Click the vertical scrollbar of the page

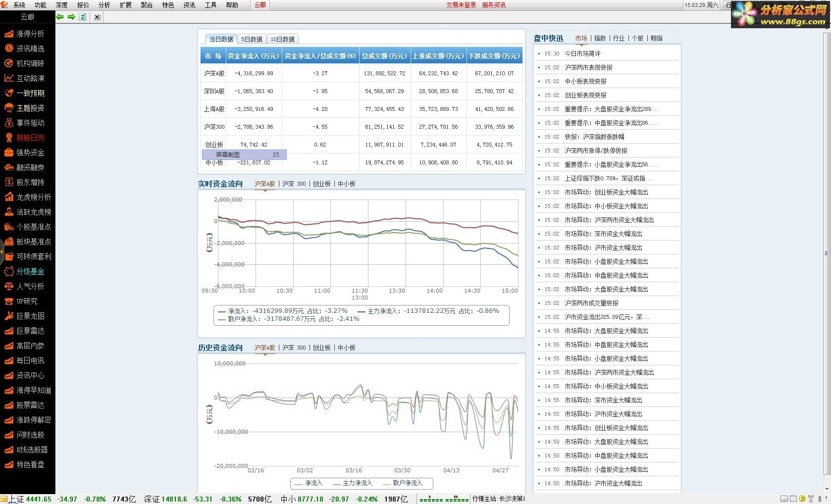click(827, 252)
